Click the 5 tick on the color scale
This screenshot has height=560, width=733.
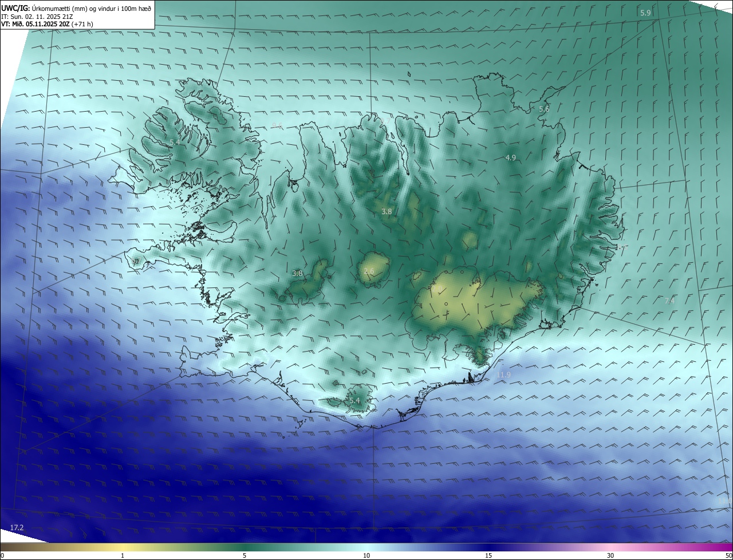pyautogui.click(x=245, y=555)
